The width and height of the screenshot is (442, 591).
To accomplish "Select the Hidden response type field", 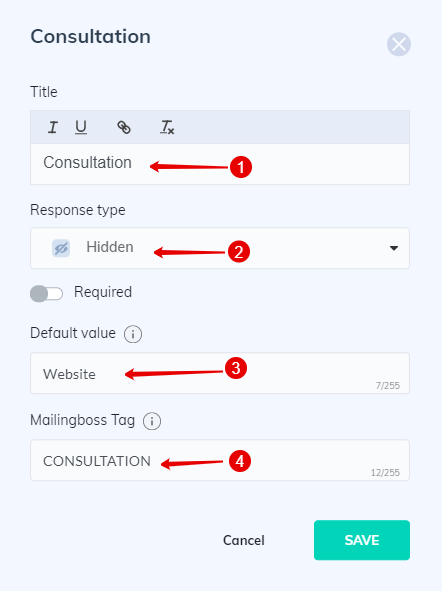I will [220, 248].
